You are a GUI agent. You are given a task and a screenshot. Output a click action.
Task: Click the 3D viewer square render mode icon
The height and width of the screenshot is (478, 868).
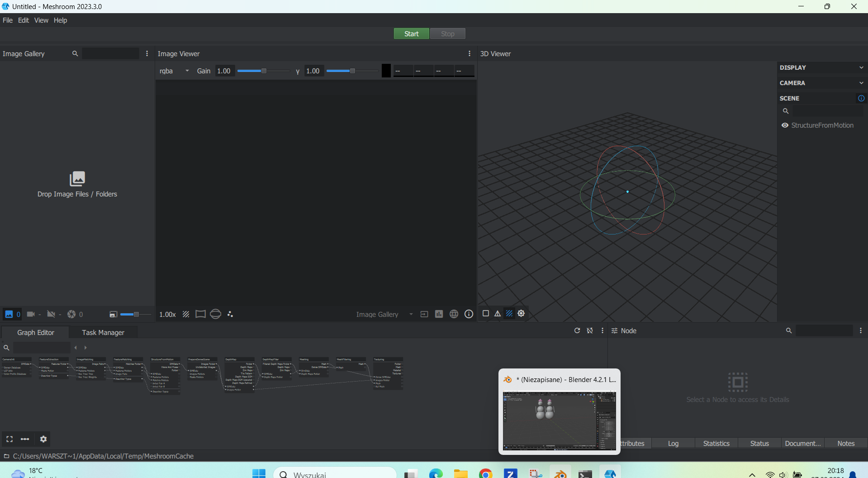click(x=486, y=313)
